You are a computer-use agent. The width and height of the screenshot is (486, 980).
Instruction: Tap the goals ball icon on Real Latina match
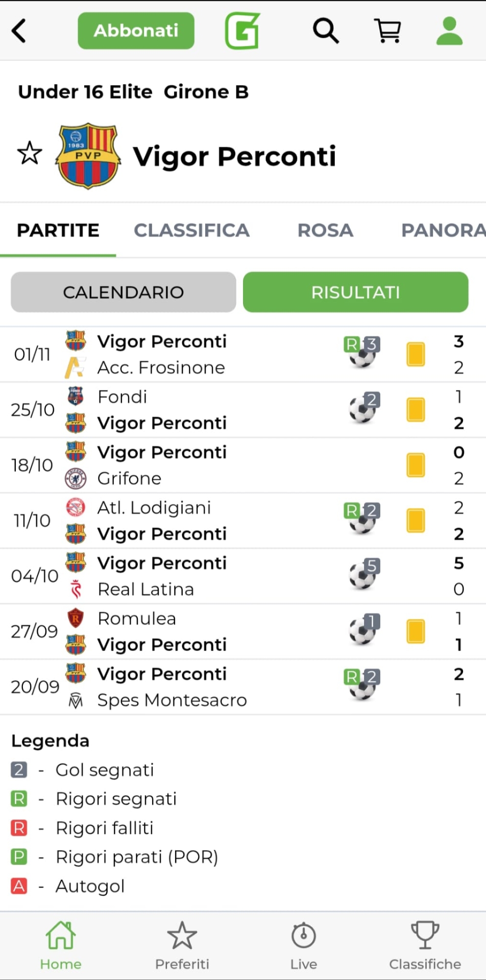click(363, 575)
